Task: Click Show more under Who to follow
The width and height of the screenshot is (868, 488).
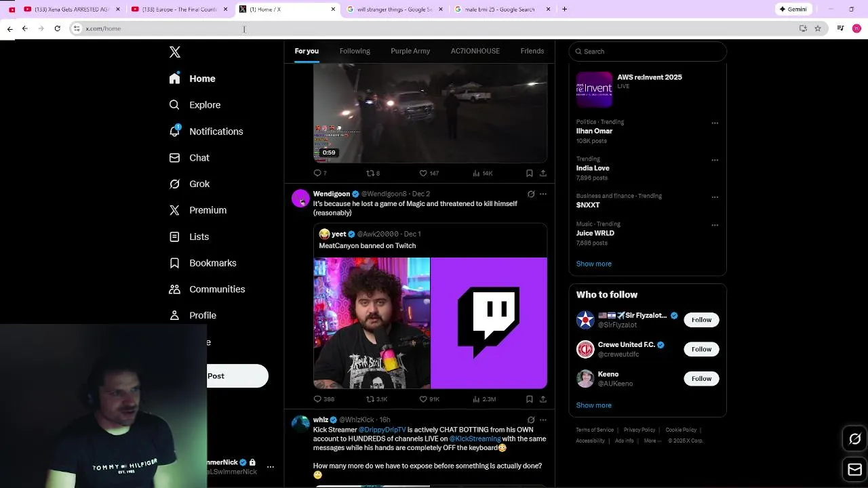Action: 594,405
